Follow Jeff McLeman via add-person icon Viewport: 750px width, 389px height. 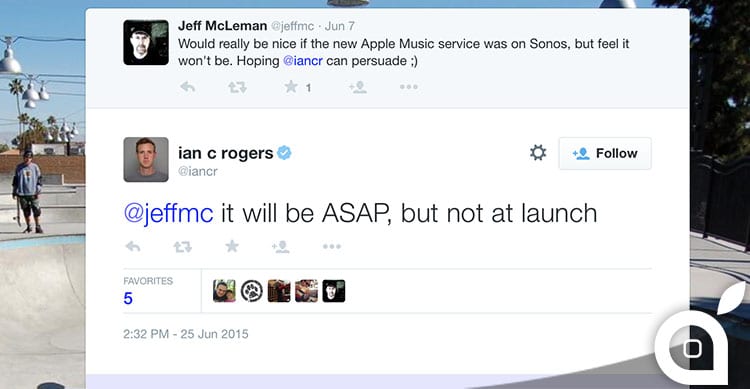point(357,87)
